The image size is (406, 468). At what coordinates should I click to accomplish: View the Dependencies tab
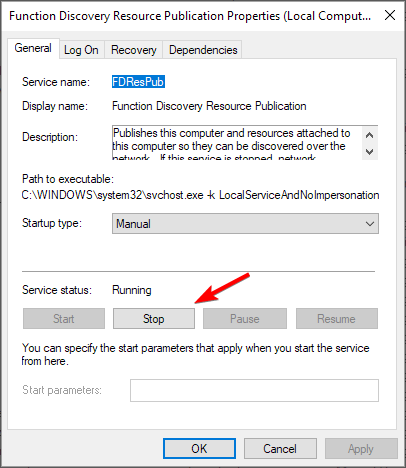click(x=203, y=50)
